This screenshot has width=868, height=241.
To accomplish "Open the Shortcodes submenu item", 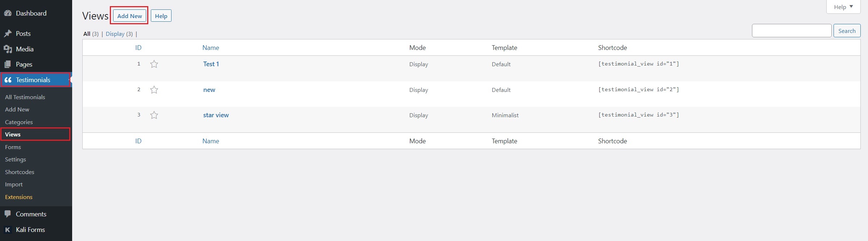I will click(20, 172).
